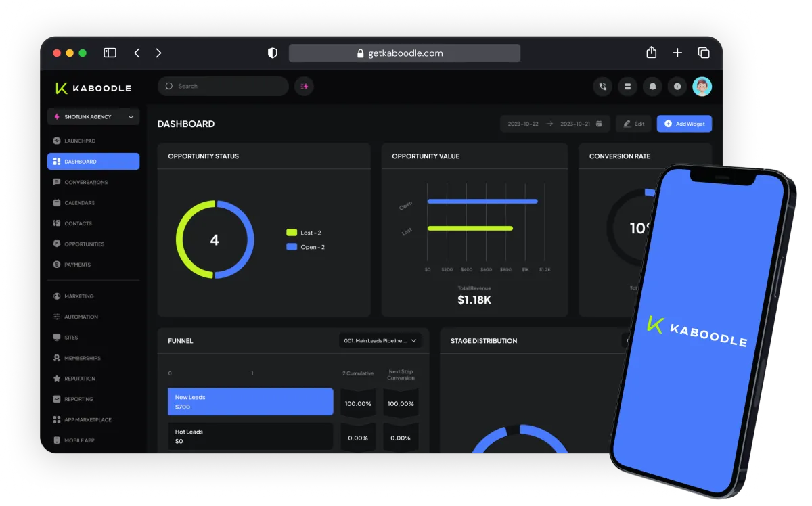Click the green Lost legend swatch
The height and width of the screenshot is (506, 812).
click(292, 233)
